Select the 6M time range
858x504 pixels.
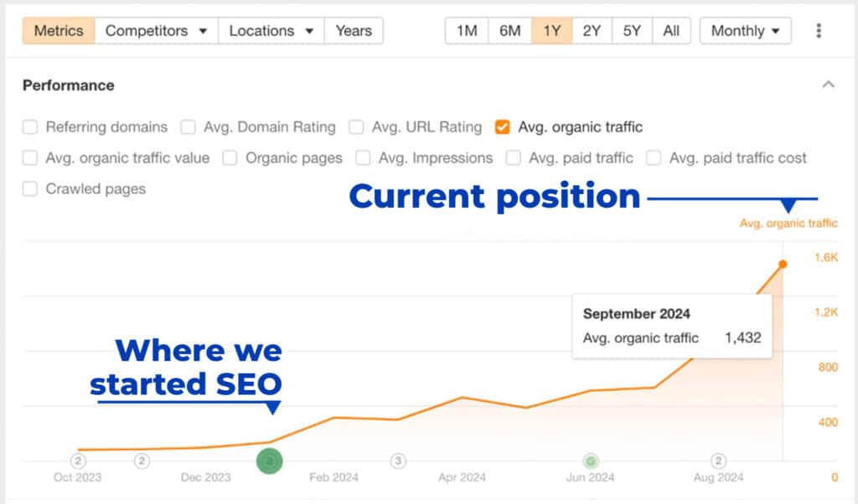click(509, 31)
